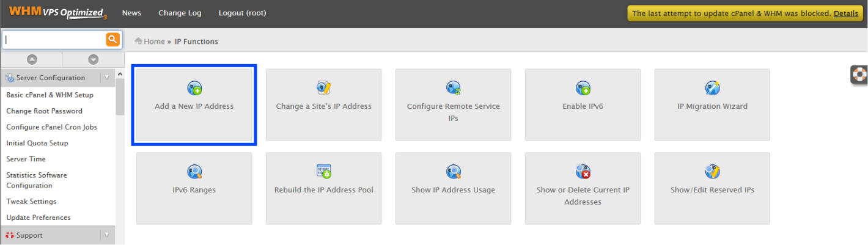Open the Show IP Address Usage icon
868x245 pixels.
(454, 172)
